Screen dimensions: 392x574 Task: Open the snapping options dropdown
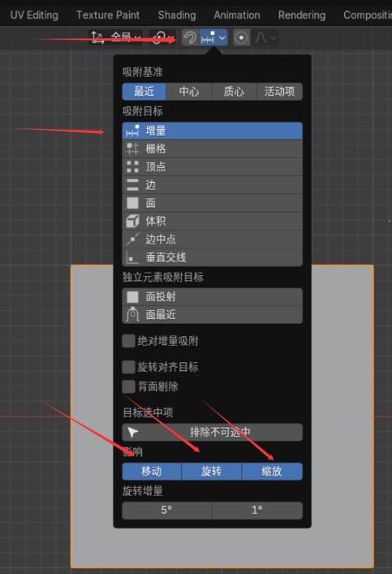click(213, 37)
